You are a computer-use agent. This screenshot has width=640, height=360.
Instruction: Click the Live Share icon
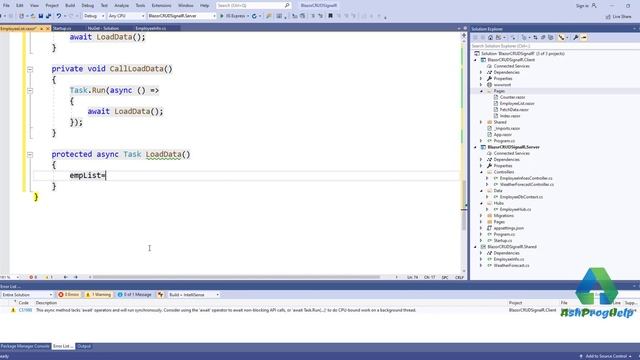(608, 17)
